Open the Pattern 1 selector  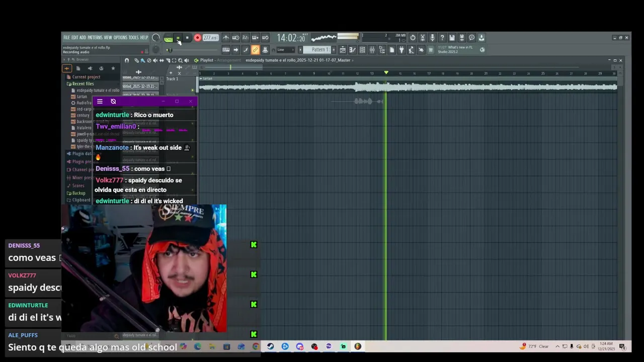pos(317,50)
